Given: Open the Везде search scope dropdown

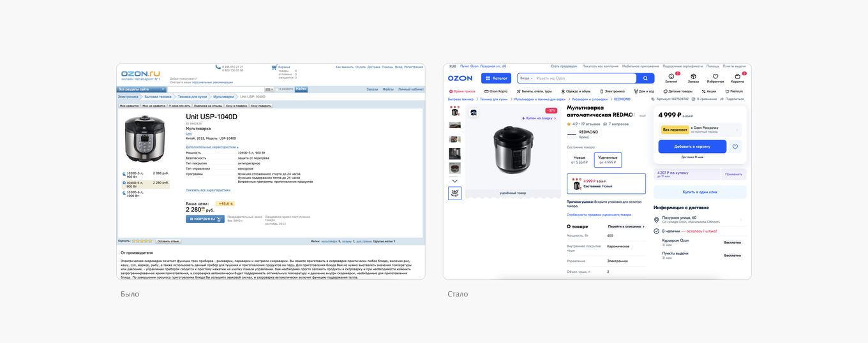Looking at the screenshot, I should pyautogui.click(x=526, y=78).
